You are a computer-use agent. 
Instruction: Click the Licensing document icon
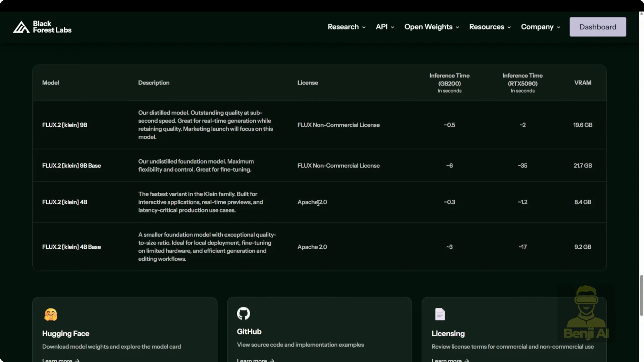pyautogui.click(x=440, y=314)
